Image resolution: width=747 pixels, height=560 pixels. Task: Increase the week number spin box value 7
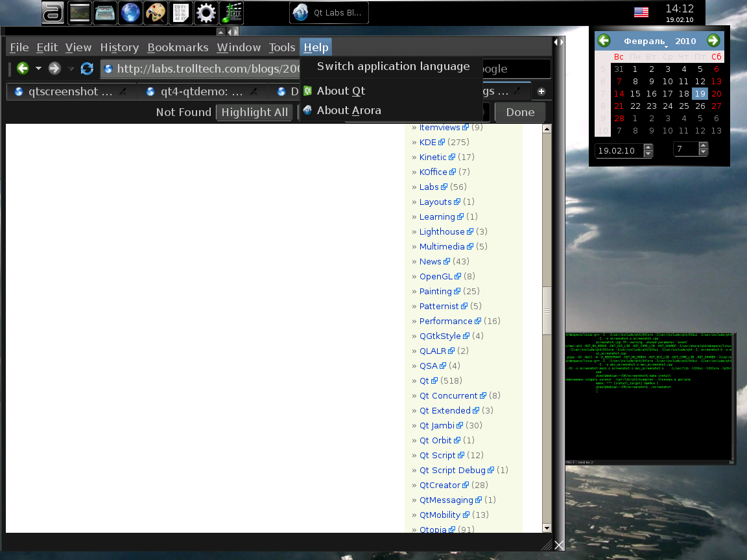pos(703,146)
